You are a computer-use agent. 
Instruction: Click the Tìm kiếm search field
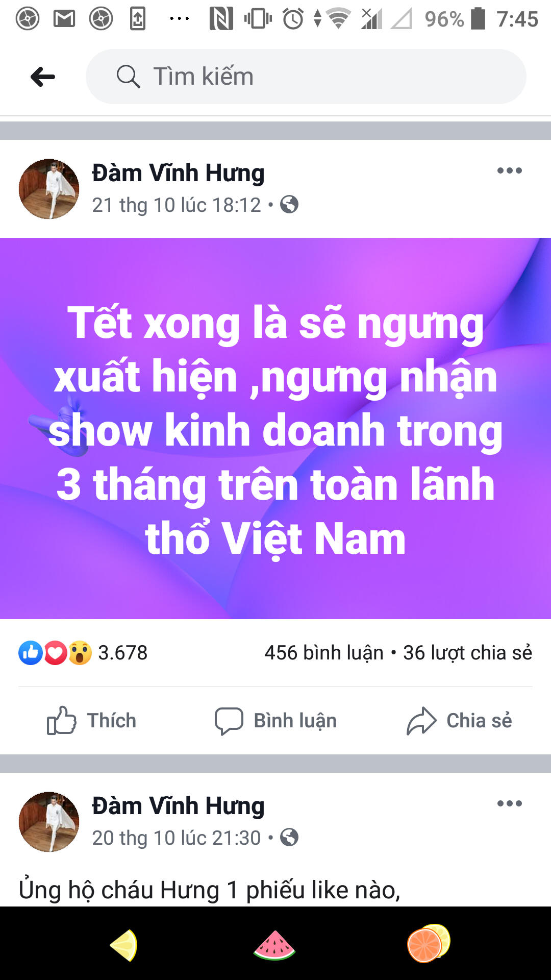click(306, 77)
